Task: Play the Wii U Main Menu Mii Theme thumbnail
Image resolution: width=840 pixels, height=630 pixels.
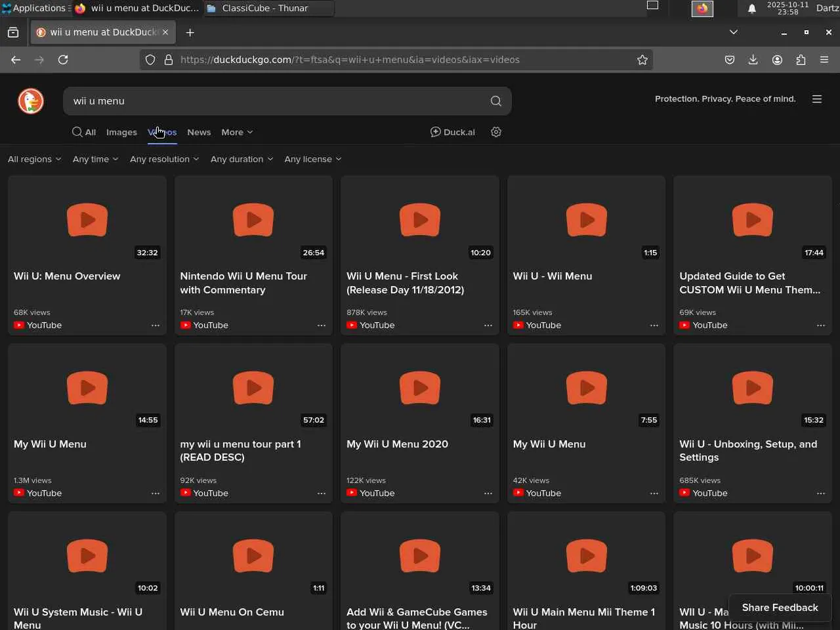Action: [x=587, y=556]
